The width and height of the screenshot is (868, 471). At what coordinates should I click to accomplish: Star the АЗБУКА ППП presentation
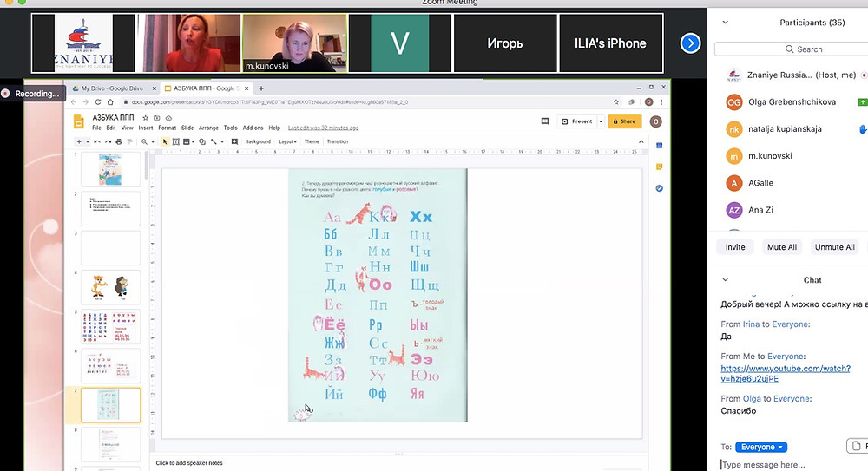(146, 118)
